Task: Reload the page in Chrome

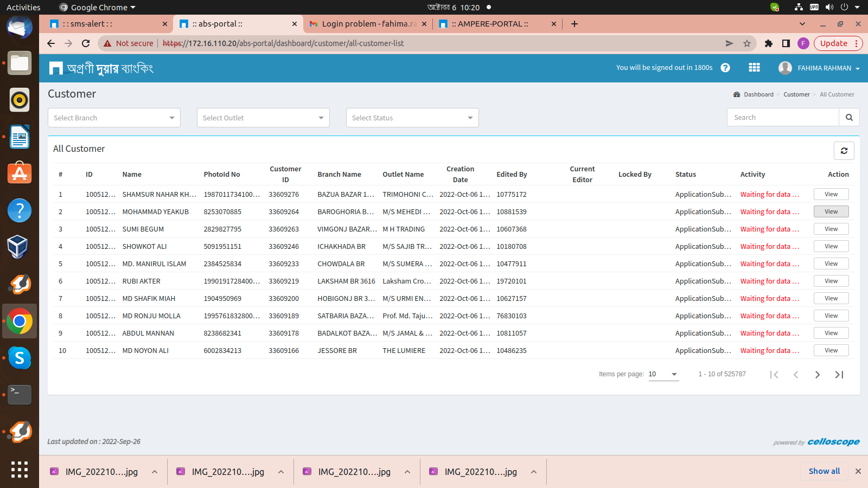Action: 86,43
